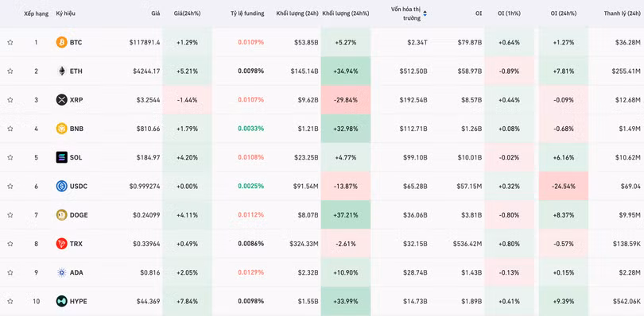This screenshot has width=644, height=316.
Task: Click ETH price $4244.17
Action: tap(146, 71)
